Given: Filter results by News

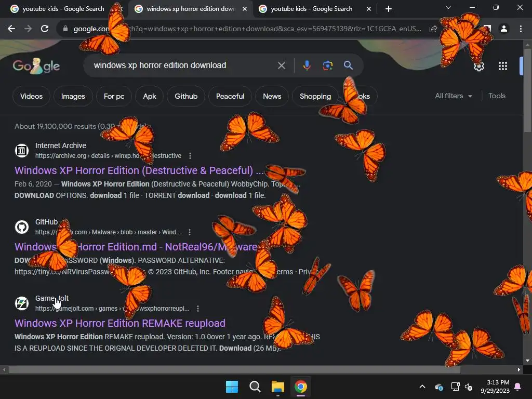Looking at the screenshot, I should pyautogui.click(x=272, y=96).
